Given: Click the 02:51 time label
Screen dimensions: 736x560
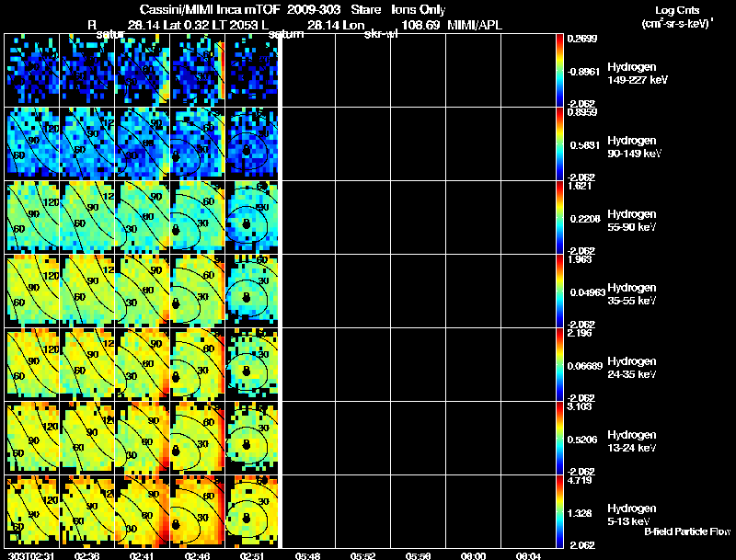Looking at the screenshot, I should (252, 556).
